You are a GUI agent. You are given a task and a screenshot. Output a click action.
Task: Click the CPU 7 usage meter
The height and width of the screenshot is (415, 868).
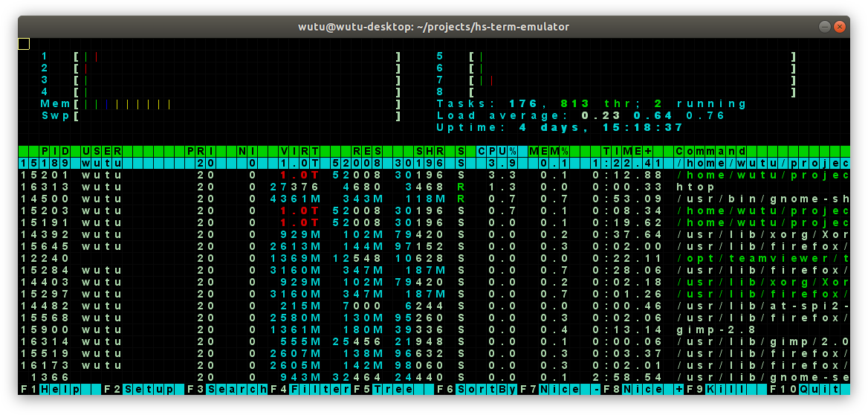tap(617, 80)
